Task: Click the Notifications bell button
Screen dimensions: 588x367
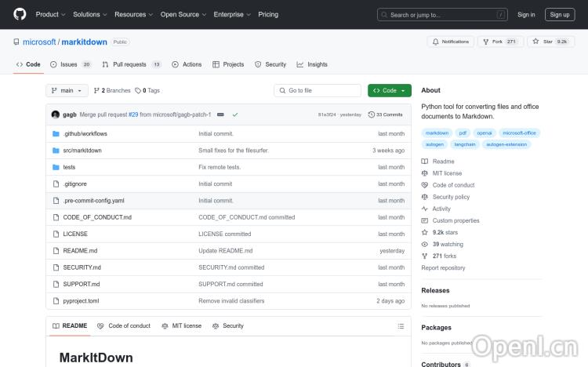Action: pos(450,42)
